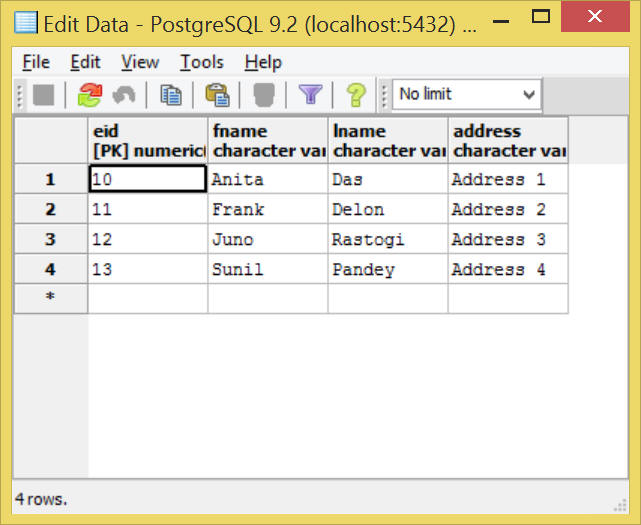Click the new row asterisk header
641x525 pixels.
(50, 299)
